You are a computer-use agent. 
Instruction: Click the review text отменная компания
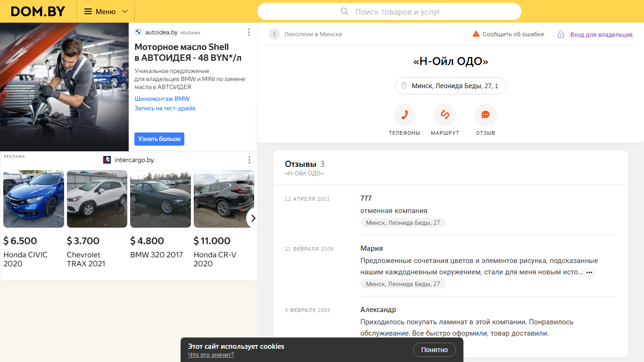pyautogui.click(x=394, y=211)
